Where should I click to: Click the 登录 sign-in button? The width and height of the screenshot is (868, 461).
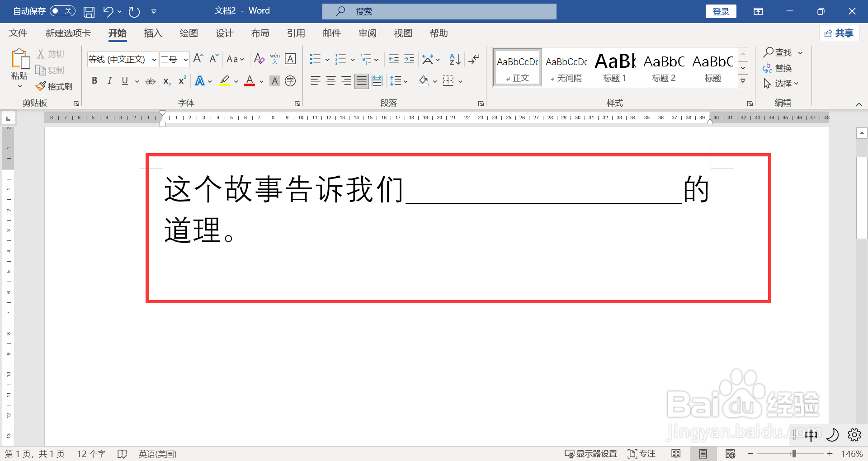[721, 11]
